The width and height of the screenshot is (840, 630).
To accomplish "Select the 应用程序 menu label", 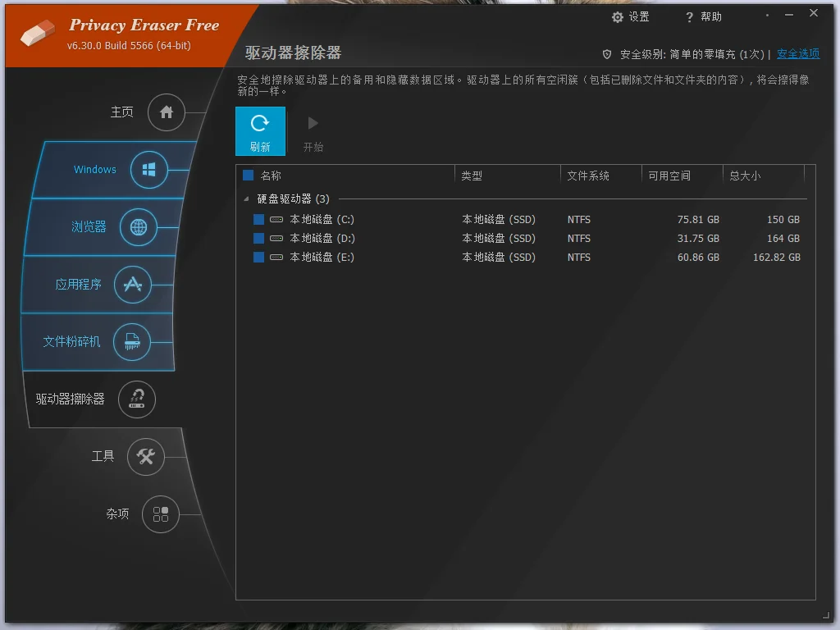I will 78,284.
